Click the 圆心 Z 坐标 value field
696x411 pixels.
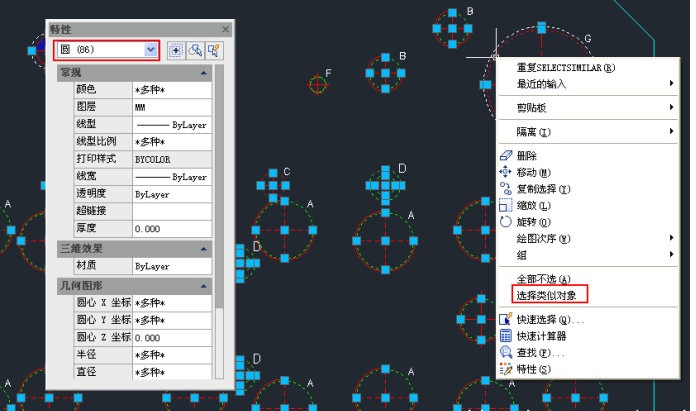172,338
